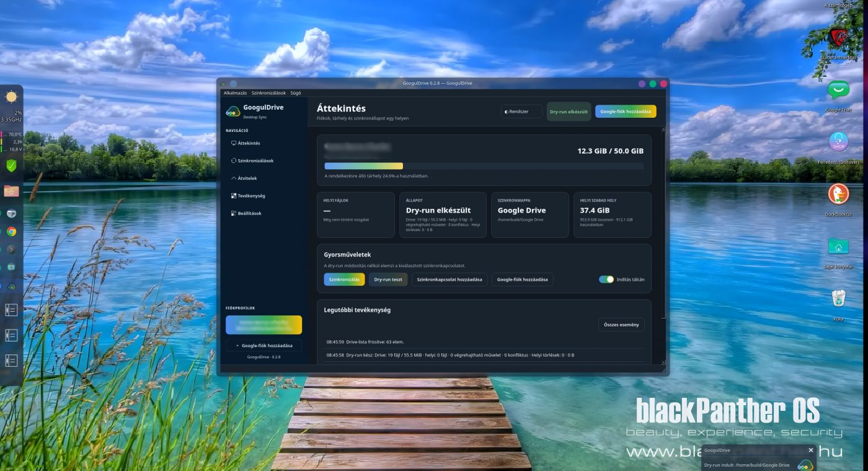The image size is (868, 471).
Task: Launch Felfedező (Discover) from the desktop
Action: [838, 141]
